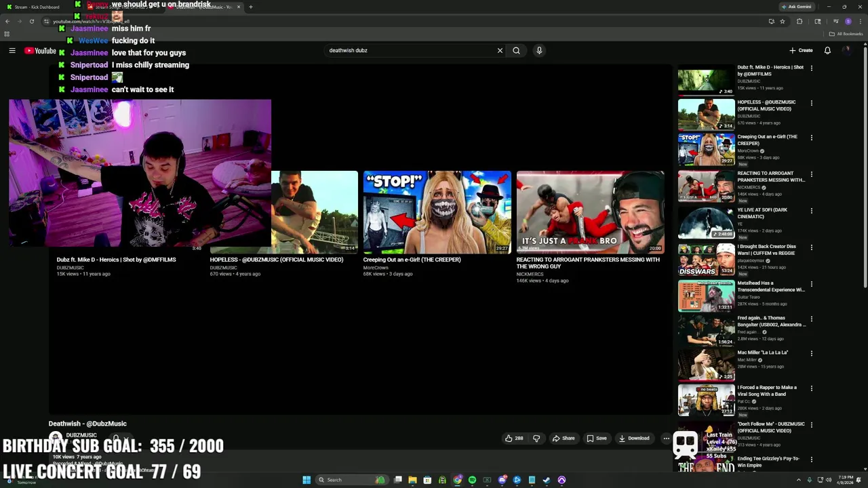This screenshot has height=488, width=868.
Task: Open the Chrome profile avatar
Action: coord(848,21)
